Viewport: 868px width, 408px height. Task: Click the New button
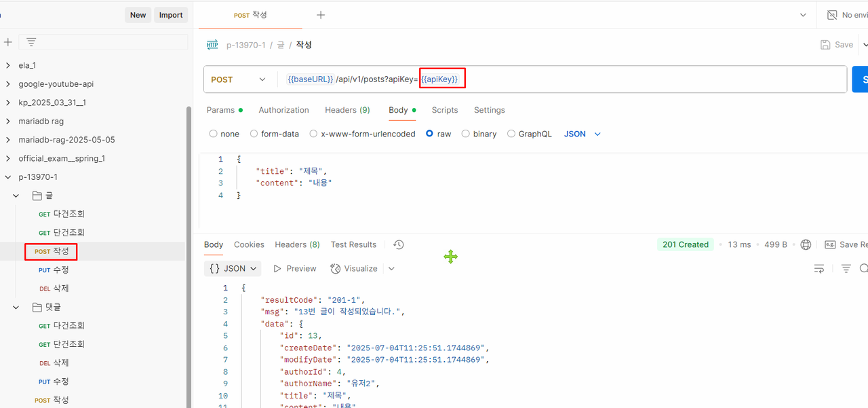(x=138, y=15)
